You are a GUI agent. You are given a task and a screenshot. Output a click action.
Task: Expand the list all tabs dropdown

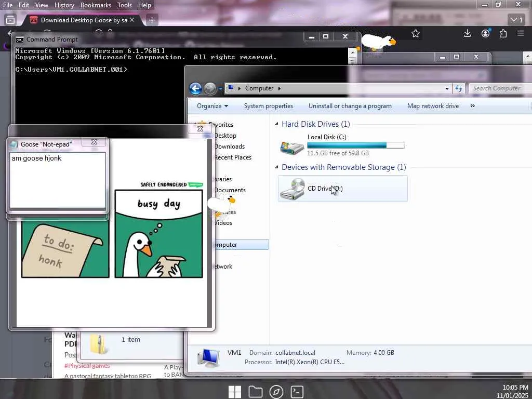click(x=516, y=20)
